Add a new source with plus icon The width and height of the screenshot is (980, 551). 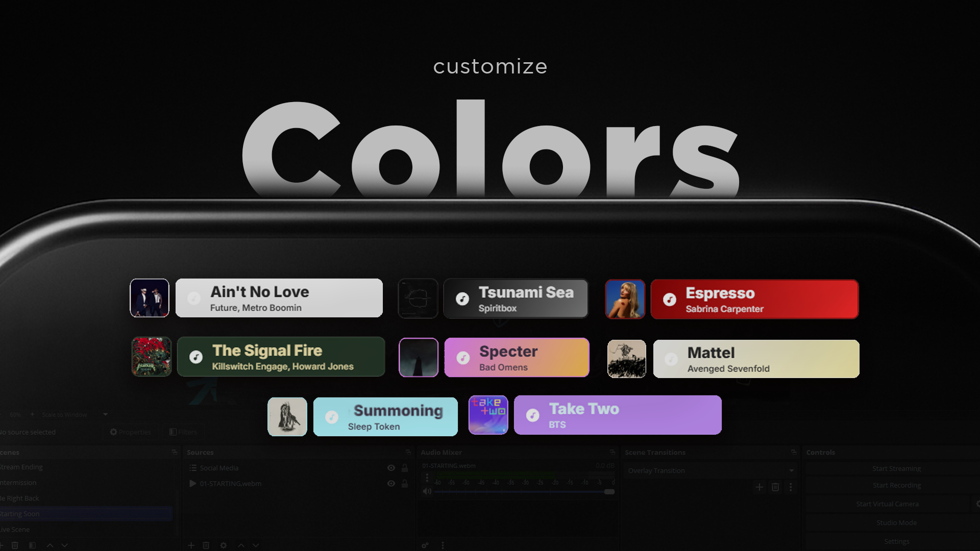[x=191, y=545]
